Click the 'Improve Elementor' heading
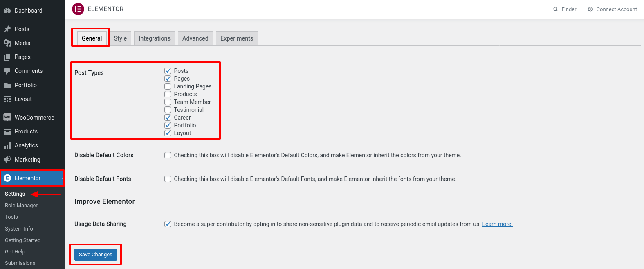 point(105,201)
